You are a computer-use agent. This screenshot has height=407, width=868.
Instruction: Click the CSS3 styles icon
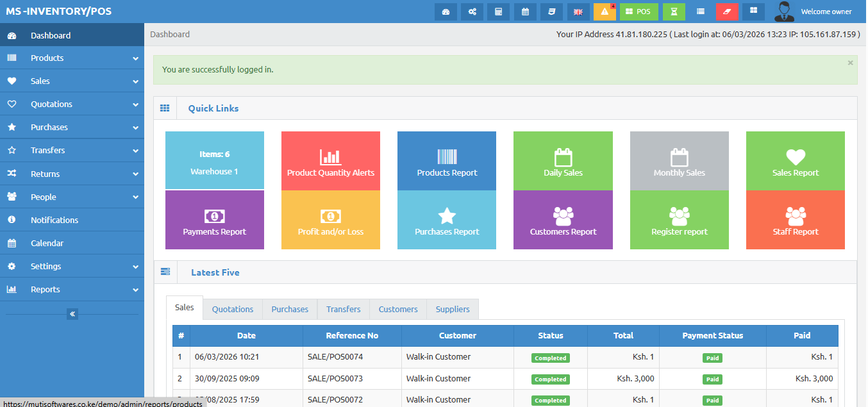tap(551, 12)
